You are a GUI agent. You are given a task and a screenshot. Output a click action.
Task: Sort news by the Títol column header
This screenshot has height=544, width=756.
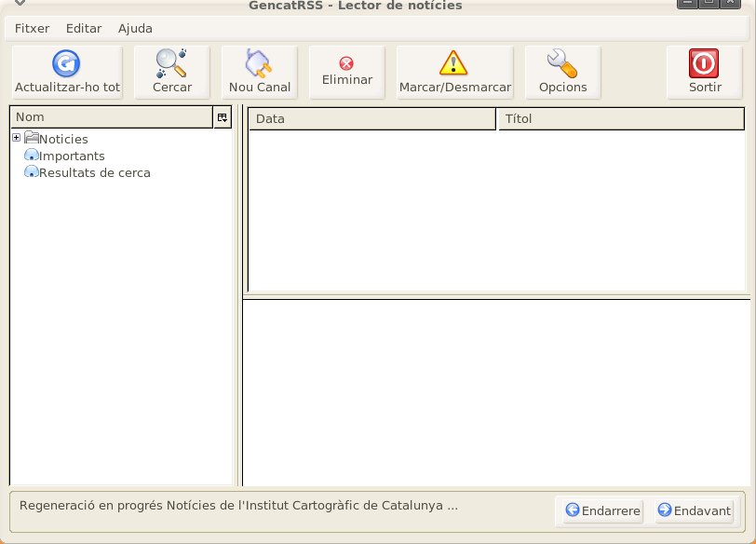[x=621, y=118]
